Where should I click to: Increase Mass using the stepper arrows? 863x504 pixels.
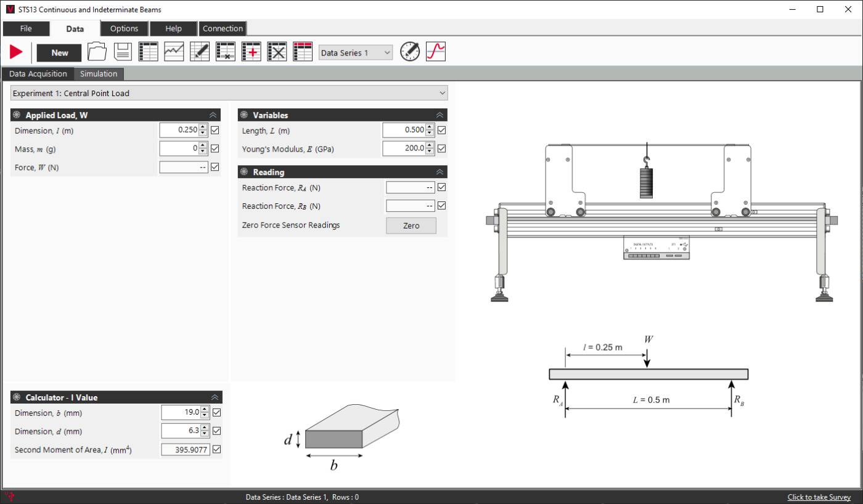[x=203, y=145]
